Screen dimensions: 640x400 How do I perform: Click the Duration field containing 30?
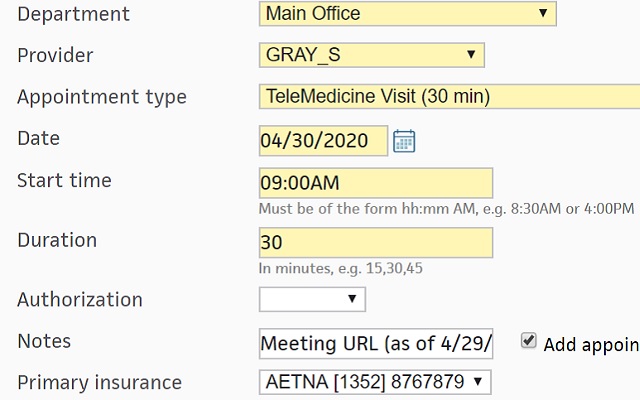pos(375,243)
